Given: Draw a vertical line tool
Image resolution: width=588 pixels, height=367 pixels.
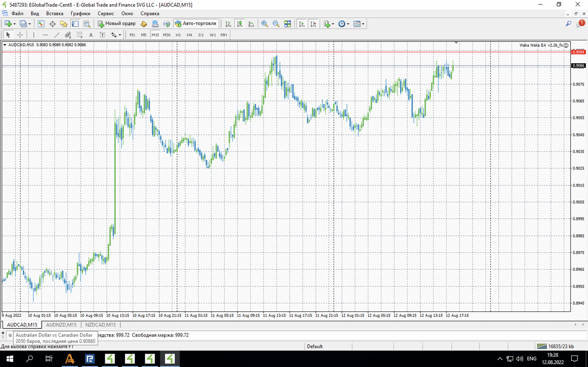Looking at the screenshot, I should click(34, 35).
